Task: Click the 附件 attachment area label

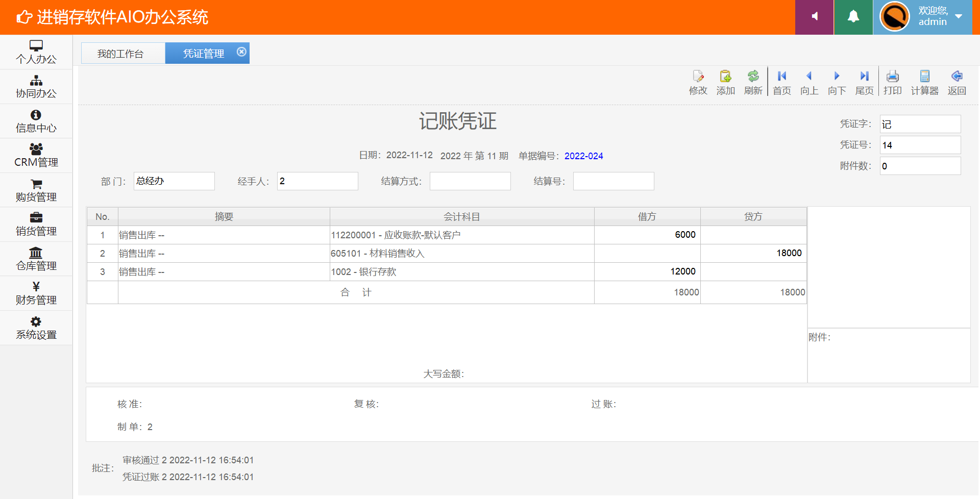Action: pos(819,337)
